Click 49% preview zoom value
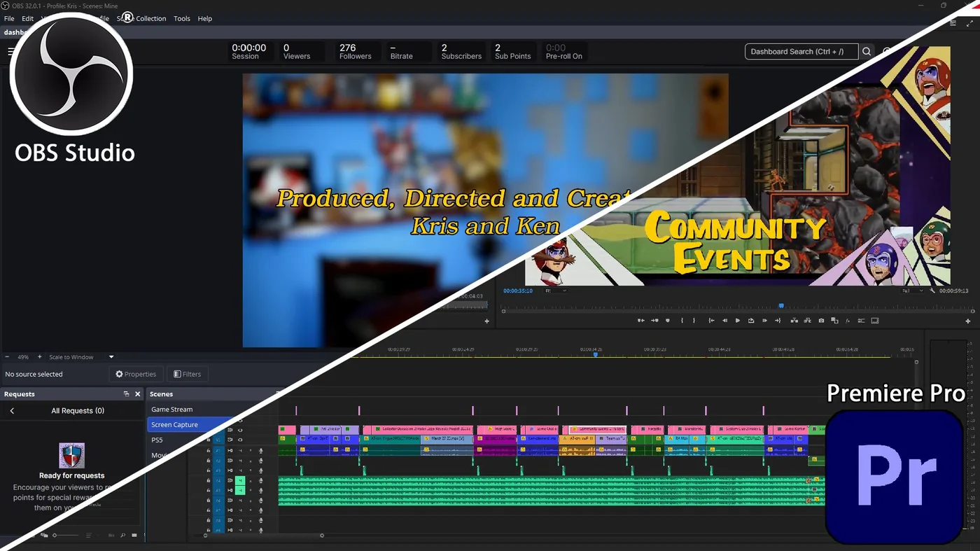Image resolution: width=980 pixels, height=551 pixels. click(23, 357)
